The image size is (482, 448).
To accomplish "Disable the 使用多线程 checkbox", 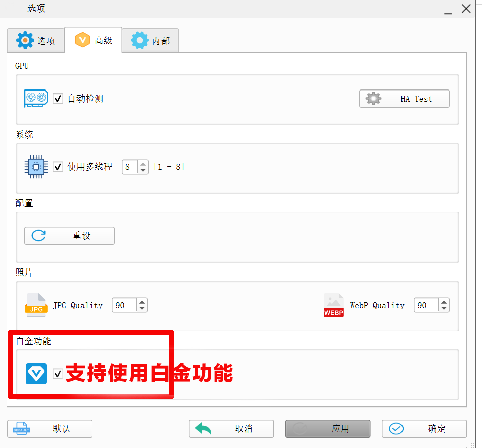I will [x=58, y=167].
